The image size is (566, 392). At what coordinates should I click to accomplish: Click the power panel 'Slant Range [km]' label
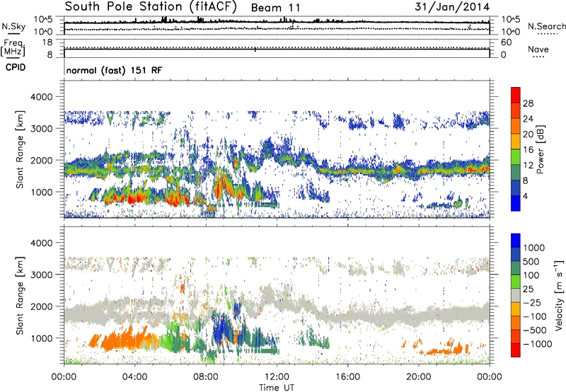[x=20, y=149]
